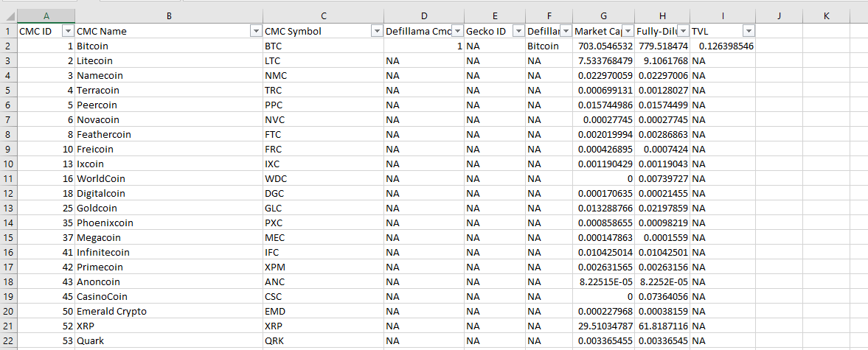Open the CMC ID filter dropdown
This screenshot has width=868, height=350.
69,32
